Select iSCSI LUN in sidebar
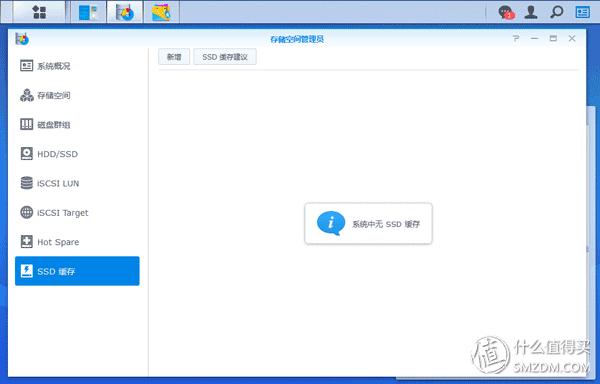 click(77, 183)
